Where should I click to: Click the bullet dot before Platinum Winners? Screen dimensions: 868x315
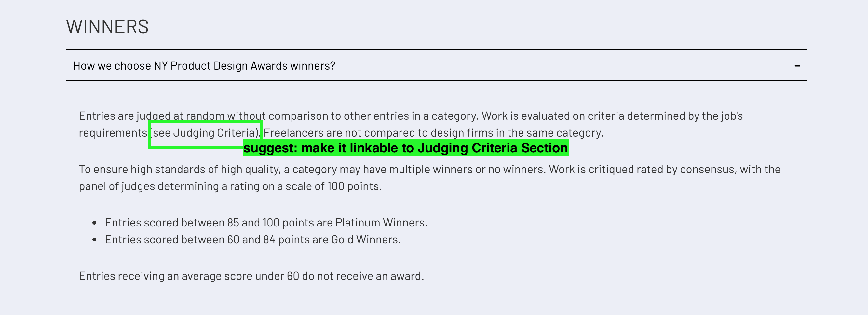[94, 223]
